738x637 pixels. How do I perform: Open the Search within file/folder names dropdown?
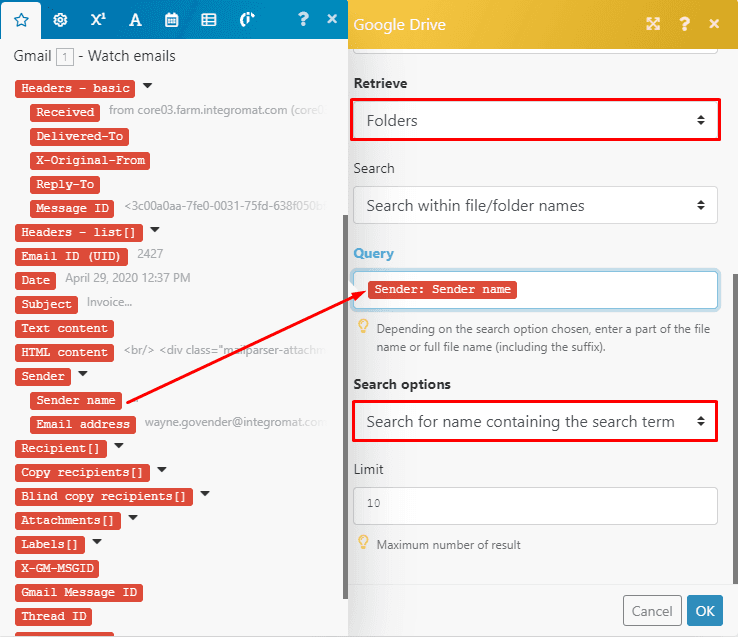coord(535,205)
